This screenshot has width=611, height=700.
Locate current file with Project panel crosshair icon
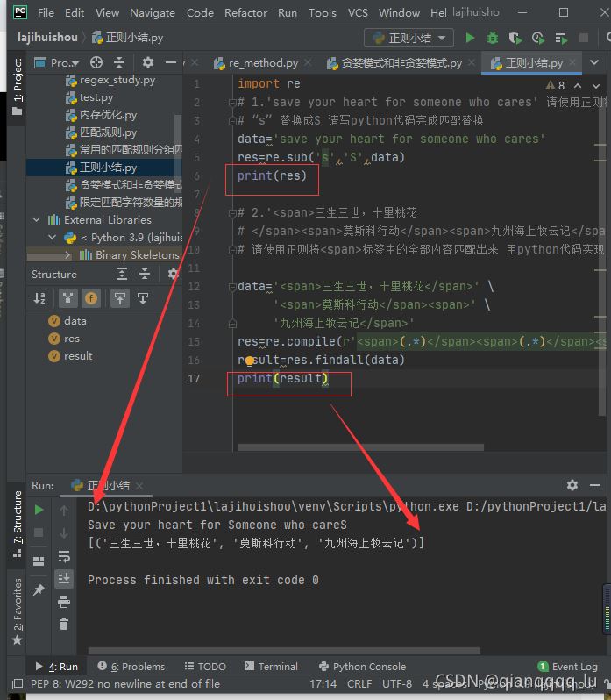(96, 62)
